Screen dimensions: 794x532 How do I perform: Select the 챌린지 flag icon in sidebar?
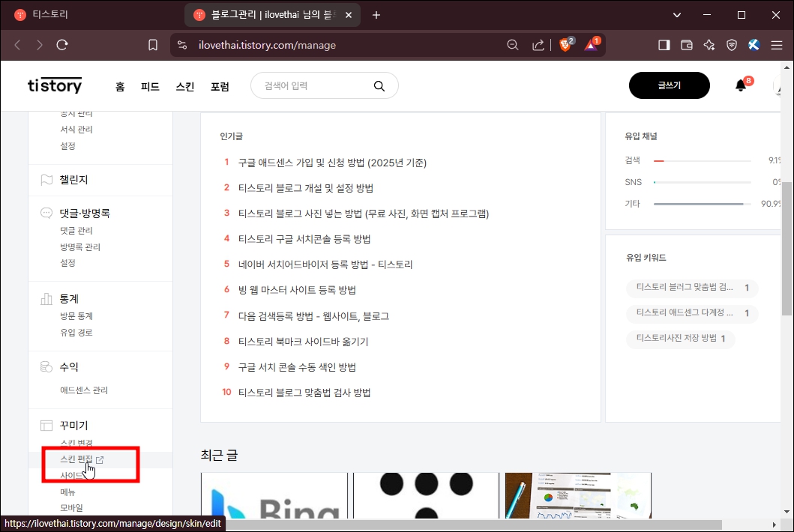[47, 180]
